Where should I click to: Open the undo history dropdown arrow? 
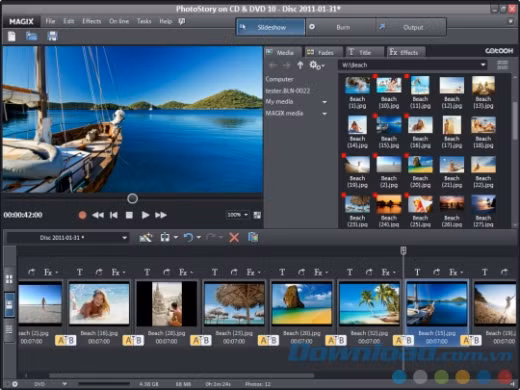(x=199, y=237)
